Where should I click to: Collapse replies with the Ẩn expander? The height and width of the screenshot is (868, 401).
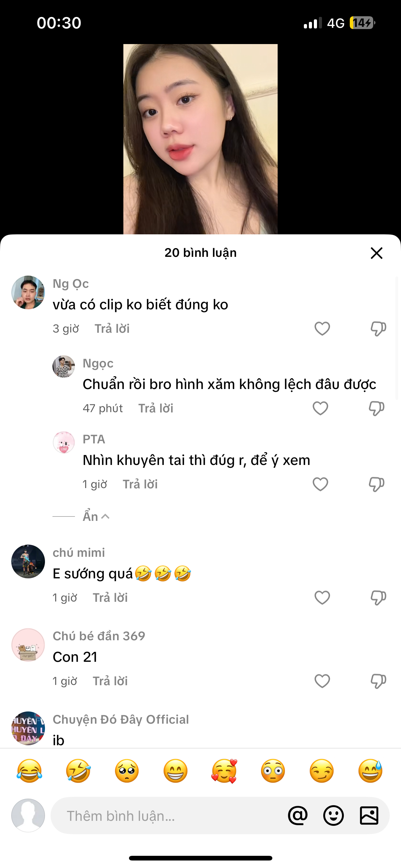96,516
